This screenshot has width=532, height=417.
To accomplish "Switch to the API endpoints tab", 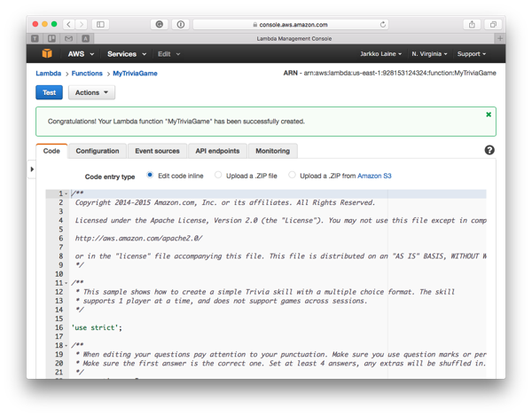I will (x=217, y=151).
